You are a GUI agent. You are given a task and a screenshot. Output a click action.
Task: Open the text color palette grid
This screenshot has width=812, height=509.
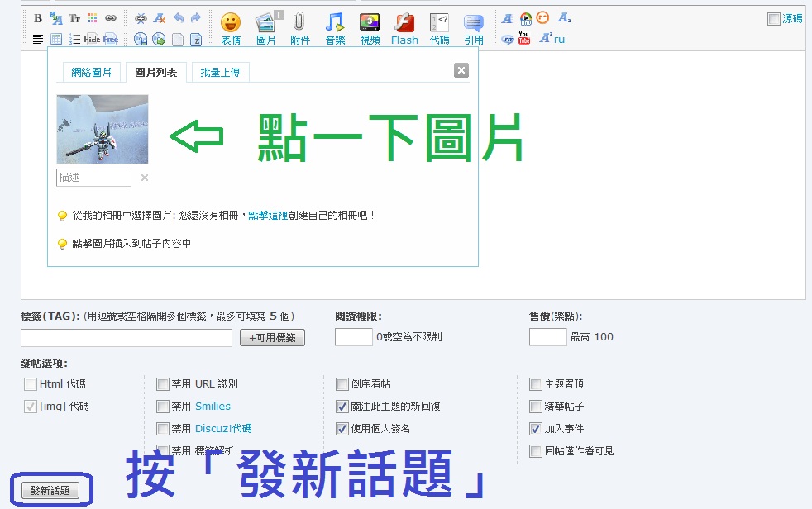point(92,18)
